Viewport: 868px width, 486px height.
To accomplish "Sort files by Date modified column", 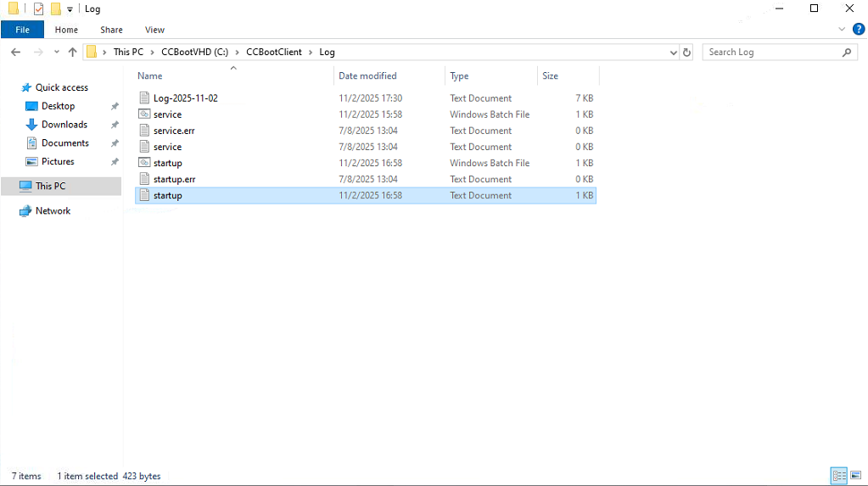I will tap(367, 75).
